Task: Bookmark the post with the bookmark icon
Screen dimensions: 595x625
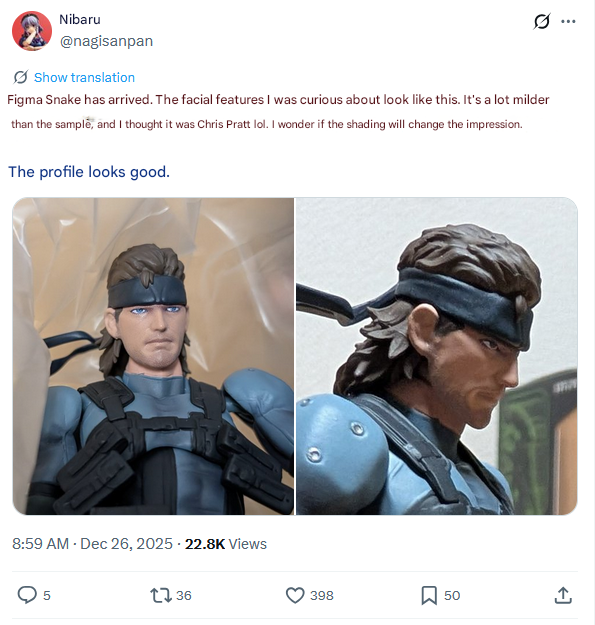Action: (429, 596)
